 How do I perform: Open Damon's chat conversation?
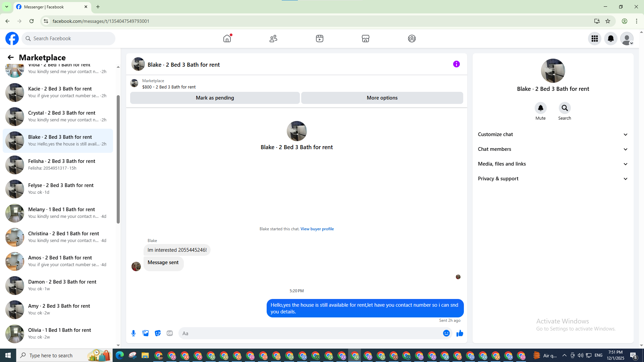point(58,285)
